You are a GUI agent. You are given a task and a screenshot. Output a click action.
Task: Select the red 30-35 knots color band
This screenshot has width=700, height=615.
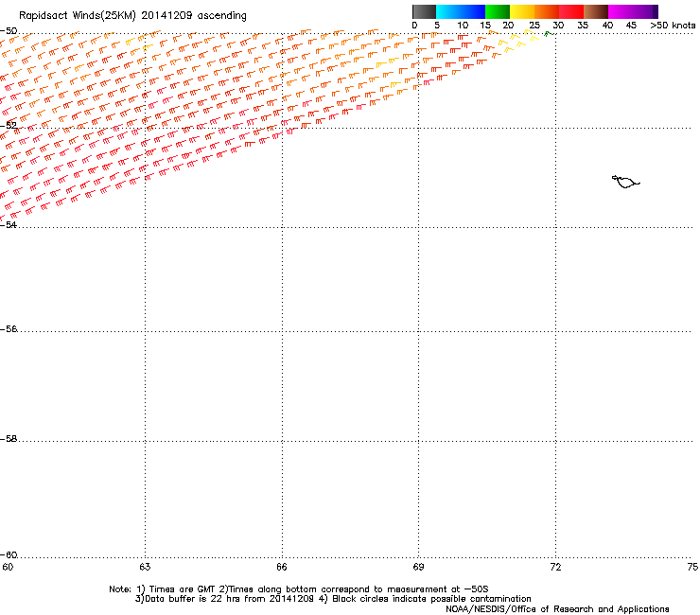571,11
